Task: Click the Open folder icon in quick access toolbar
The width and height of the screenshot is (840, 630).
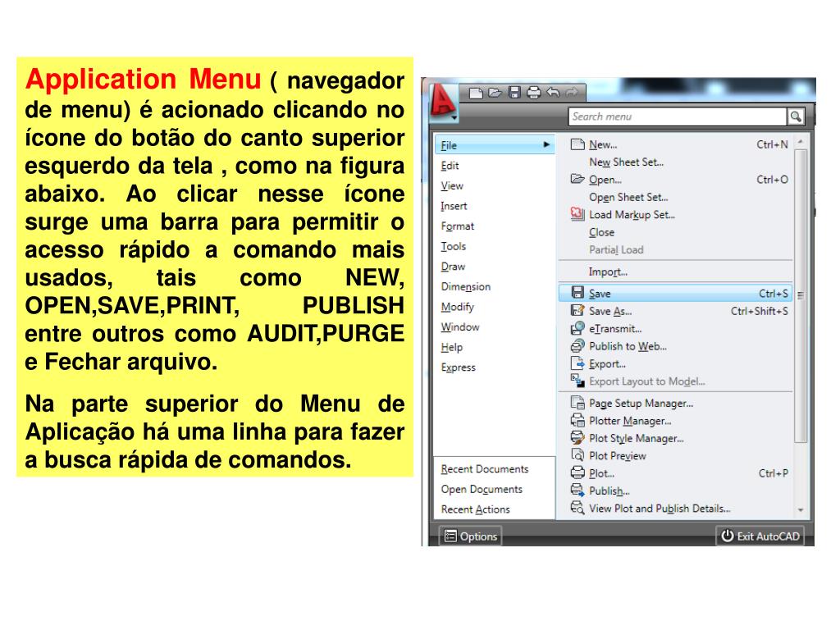Action: [495, 94]
